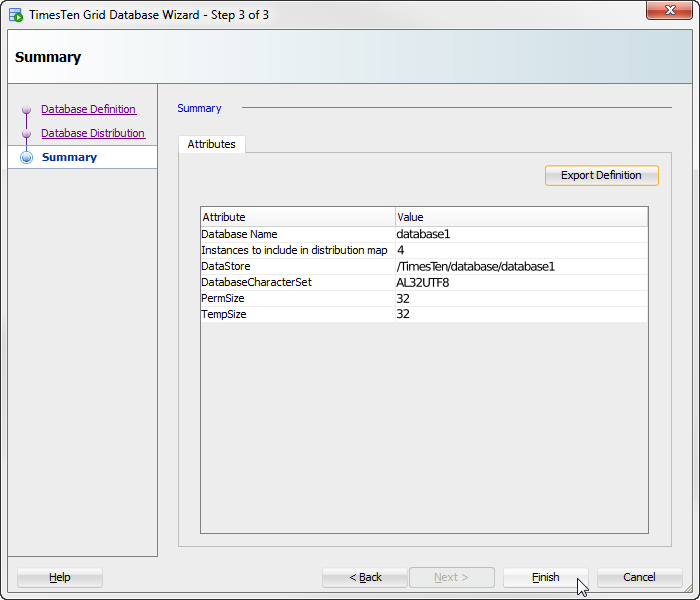Image resolution: width=700 pixels, height=600 pixels.
Task: Click the wizard title bar icon
Action: pyautogui.click(x=16, y=15)
